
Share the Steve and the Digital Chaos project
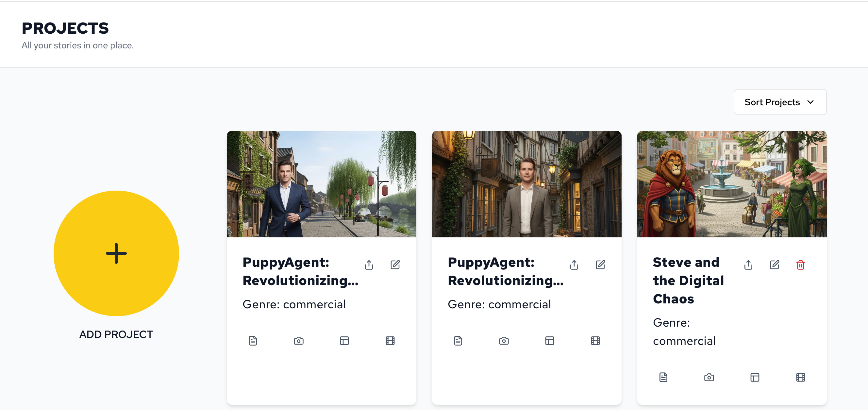tap(748, 265)
